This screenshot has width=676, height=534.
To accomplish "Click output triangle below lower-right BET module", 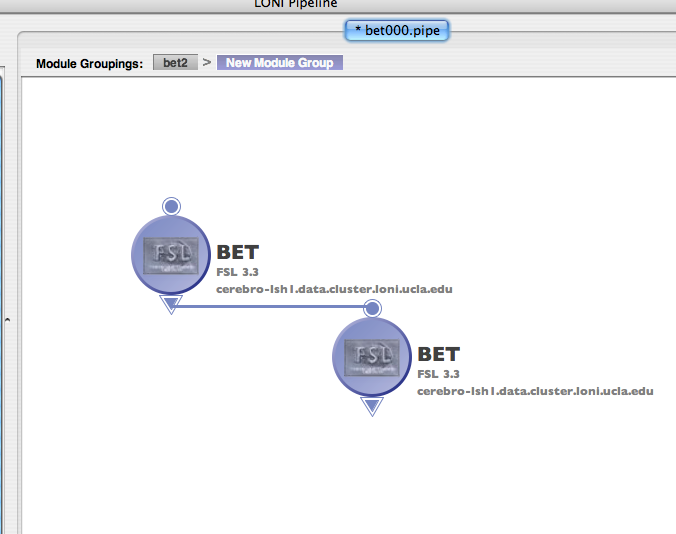I will click(372, 406).
